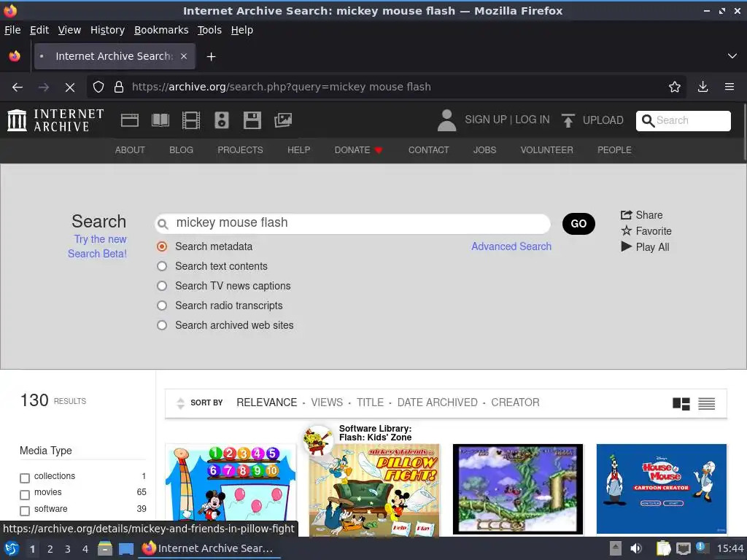The height and width of the screenshot is (560, 747).
Task: Click the user avatar icon
Action: tap(447, 120)
